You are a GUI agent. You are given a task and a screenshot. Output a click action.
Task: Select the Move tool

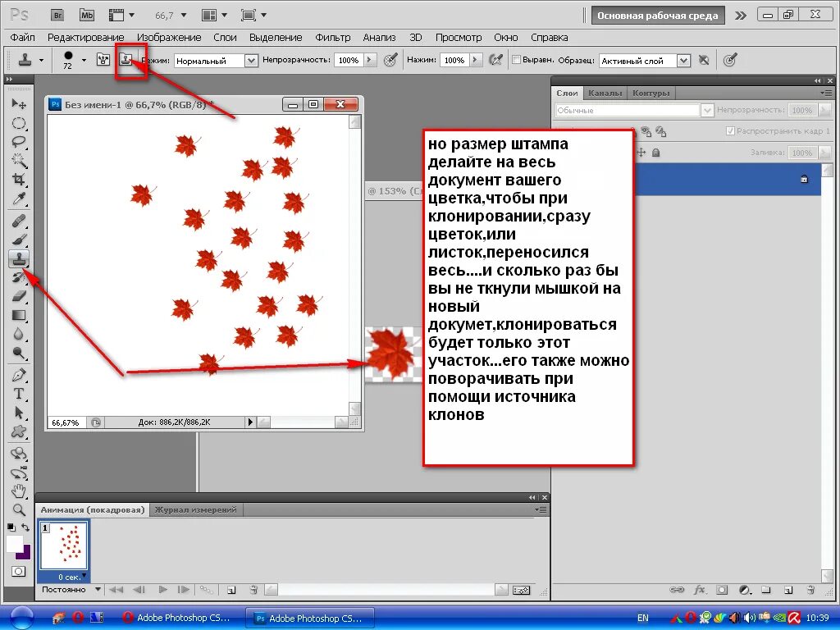tap(19, 103)
